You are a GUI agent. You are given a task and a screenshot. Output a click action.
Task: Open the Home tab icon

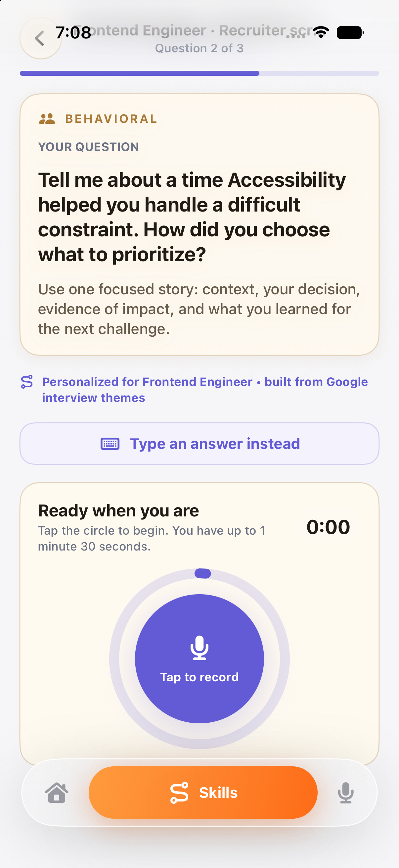[57, 793]
